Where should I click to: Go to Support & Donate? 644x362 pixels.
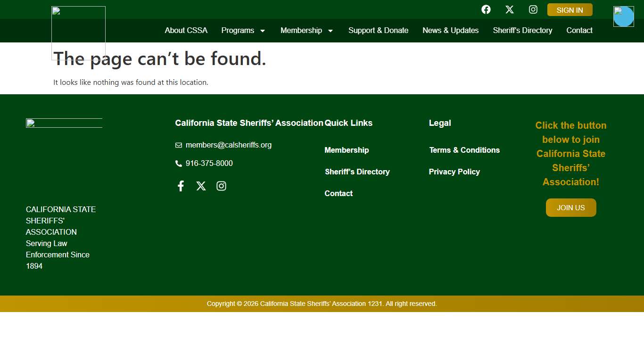click(x=378, y=30)
